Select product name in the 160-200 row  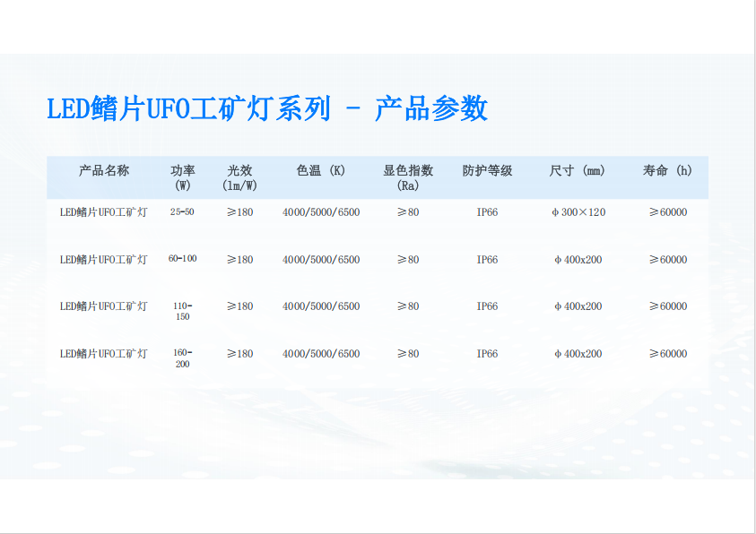tap(104, 354)
